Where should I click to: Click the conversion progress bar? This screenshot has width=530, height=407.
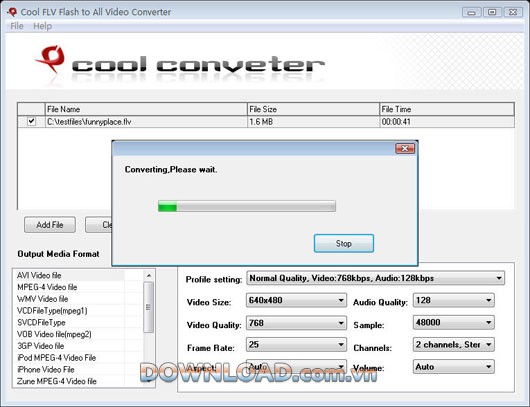coord(247,206)
